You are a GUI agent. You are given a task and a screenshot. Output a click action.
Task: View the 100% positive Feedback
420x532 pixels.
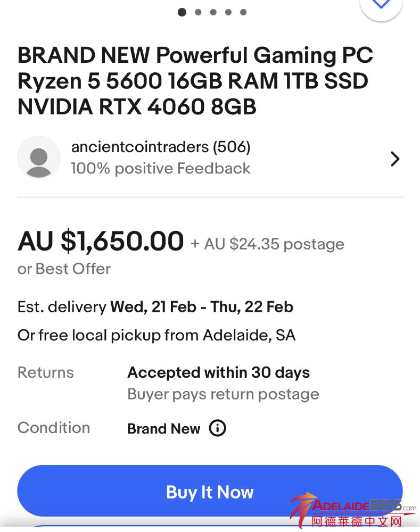pyautogui.click(x=160, y=169)
